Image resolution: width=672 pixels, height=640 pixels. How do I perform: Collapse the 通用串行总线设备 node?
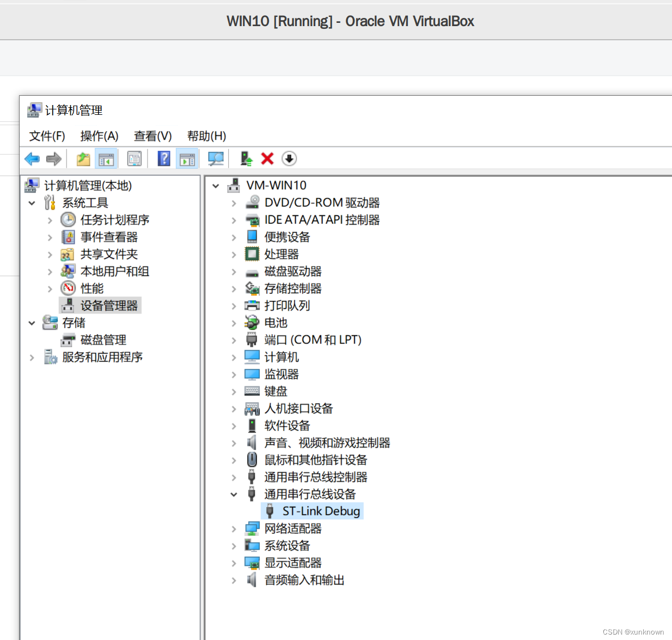pyautogui.click(x=234, y=495)
